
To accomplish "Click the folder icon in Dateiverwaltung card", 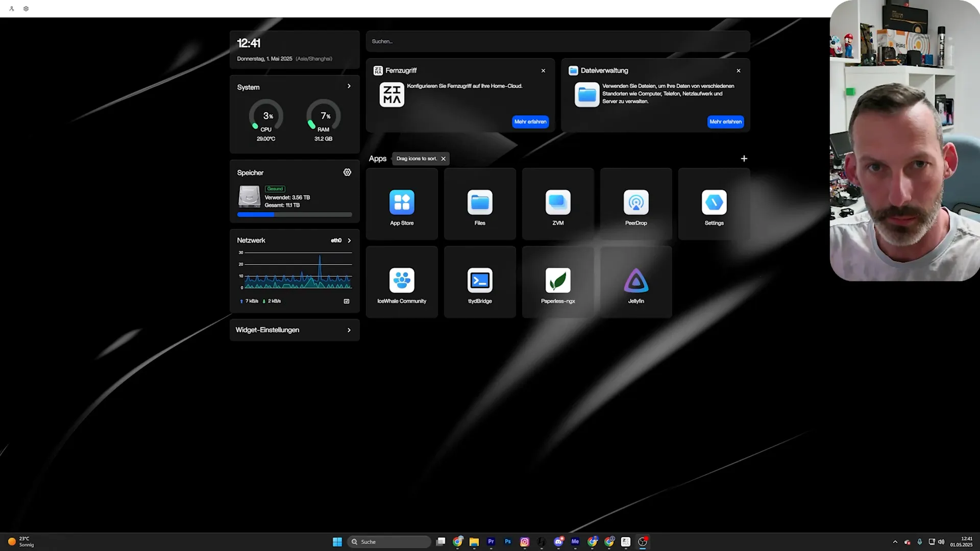I will (x=587, y=94).
